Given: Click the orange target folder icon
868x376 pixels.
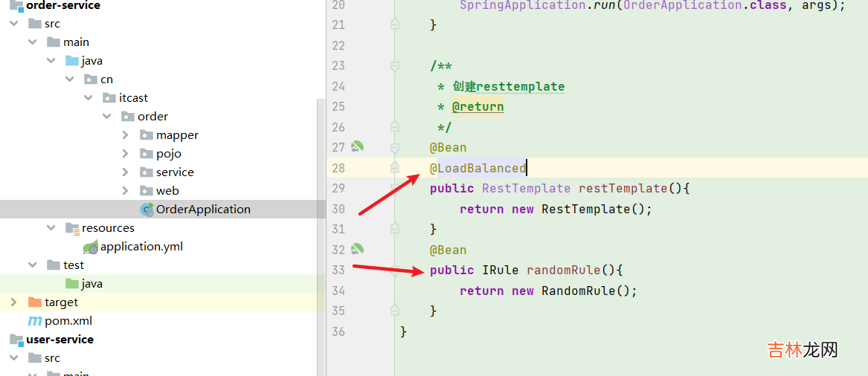Looking at the screenshot, I should 34,302.
